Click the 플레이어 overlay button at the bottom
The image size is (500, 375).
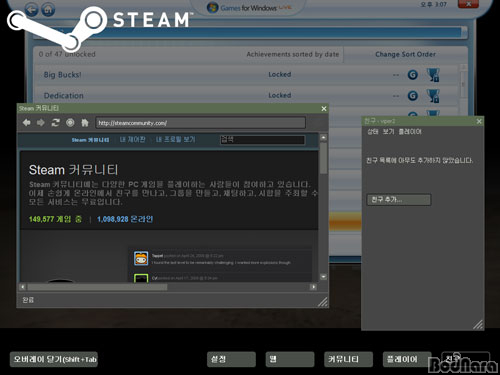pyautogui.click(x=407, y=359)
